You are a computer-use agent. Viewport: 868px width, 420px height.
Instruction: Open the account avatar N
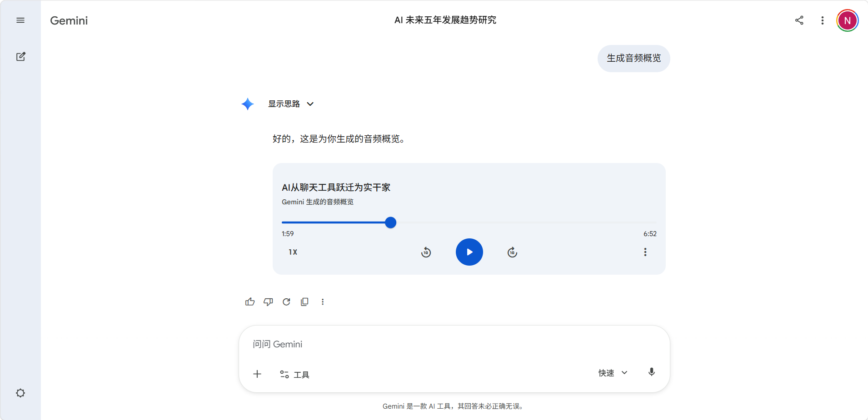848,20
